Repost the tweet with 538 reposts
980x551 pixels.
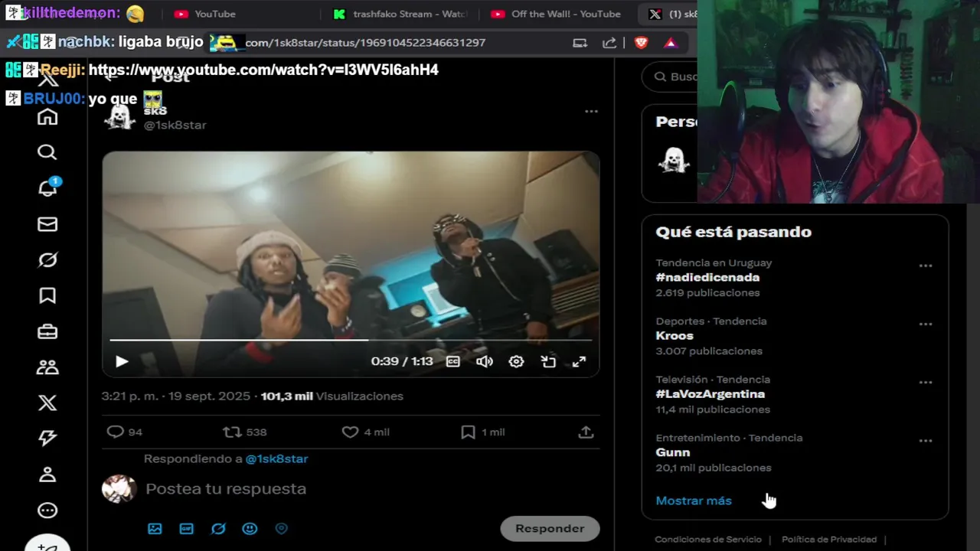point(245,432)
